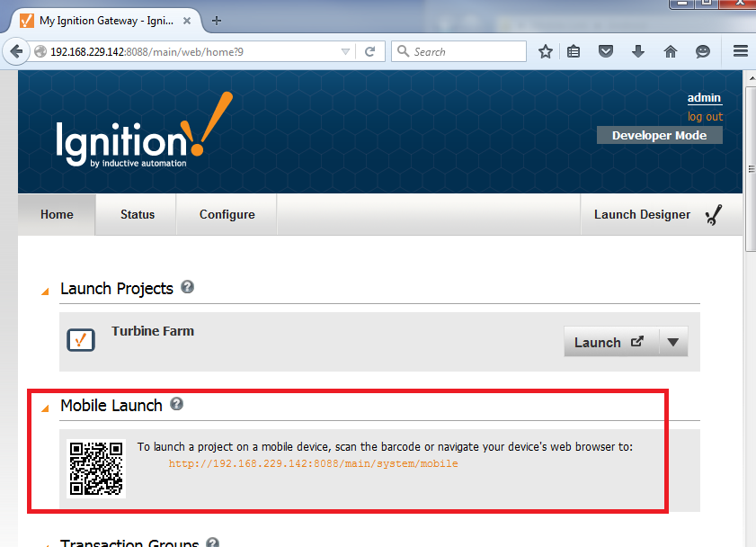
Task: Open the Configure tab
Action: click(227, 215)
